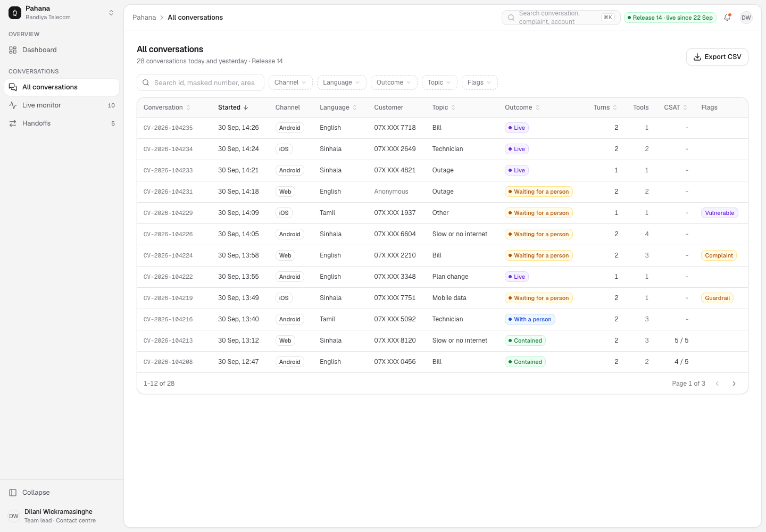This screenshot has height=532, width=766.
Task: Go to the previous page
Action: (x=717, y=384)
